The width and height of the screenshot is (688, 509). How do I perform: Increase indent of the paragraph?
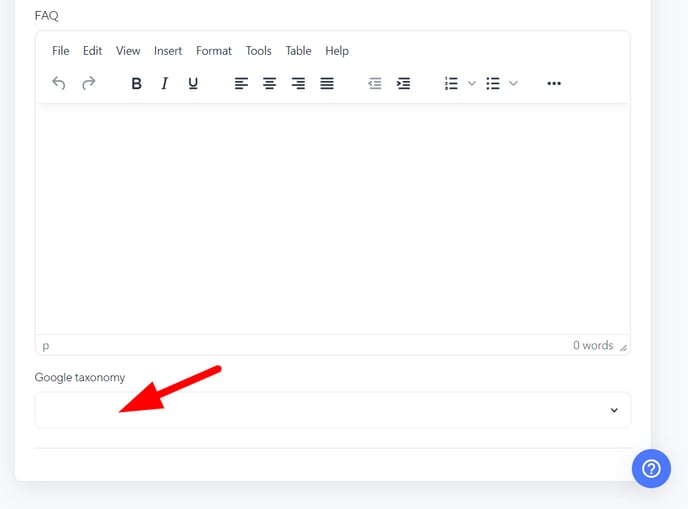tap(403, 84)
